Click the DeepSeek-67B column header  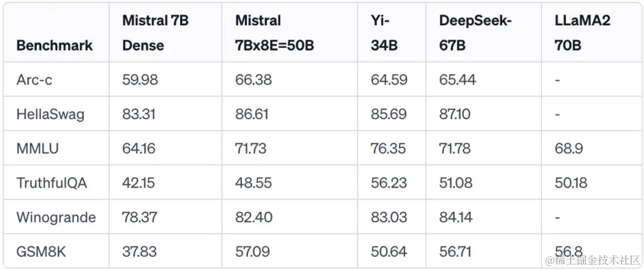475,33
